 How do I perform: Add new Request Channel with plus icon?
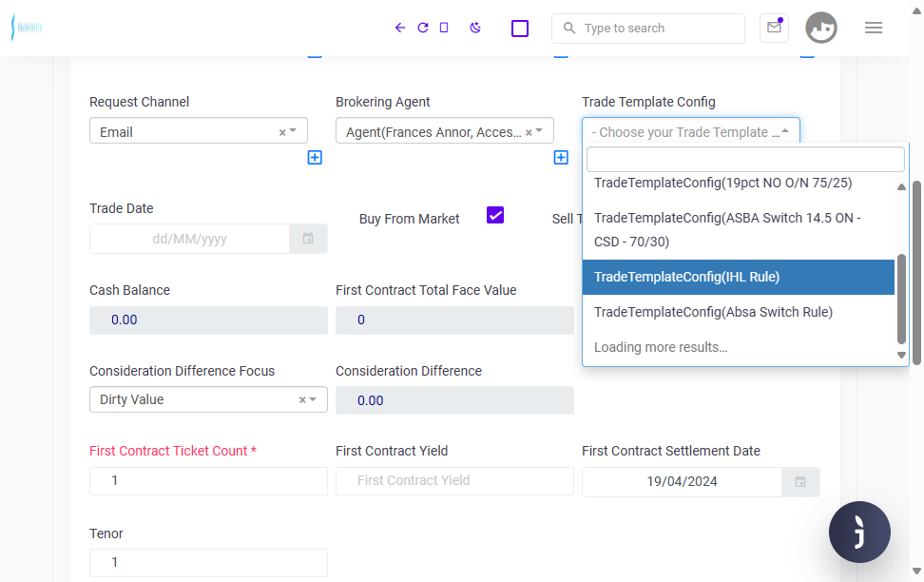coord(315,158)
